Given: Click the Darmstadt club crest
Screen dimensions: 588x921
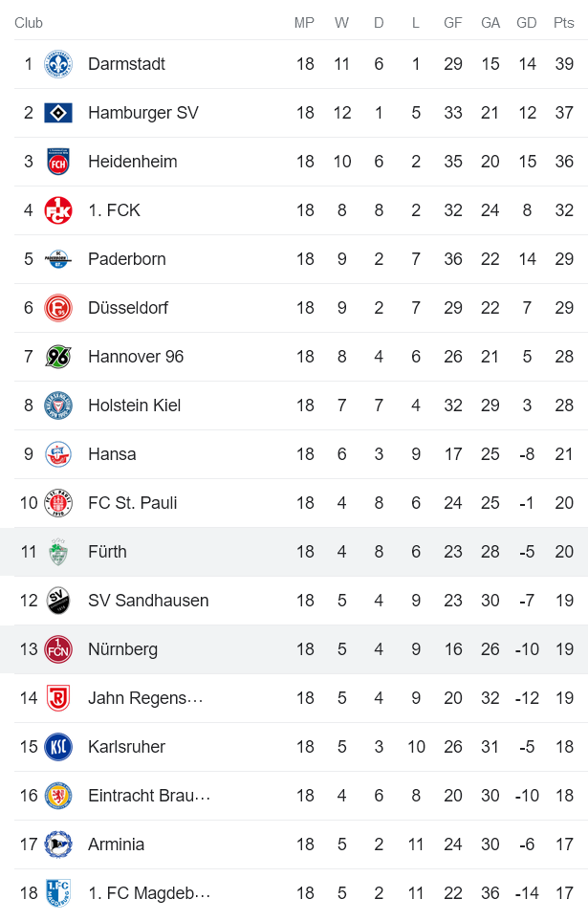Looking at the screenshot, I should [59, 63].
